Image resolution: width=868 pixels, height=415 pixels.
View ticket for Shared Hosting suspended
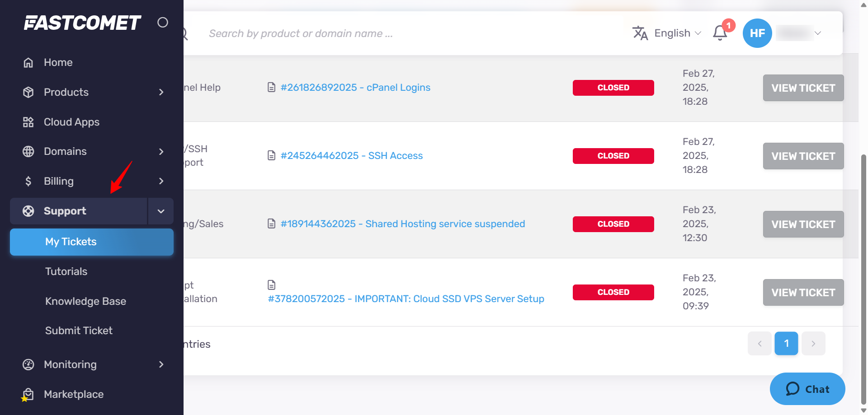tap(803, 224)
